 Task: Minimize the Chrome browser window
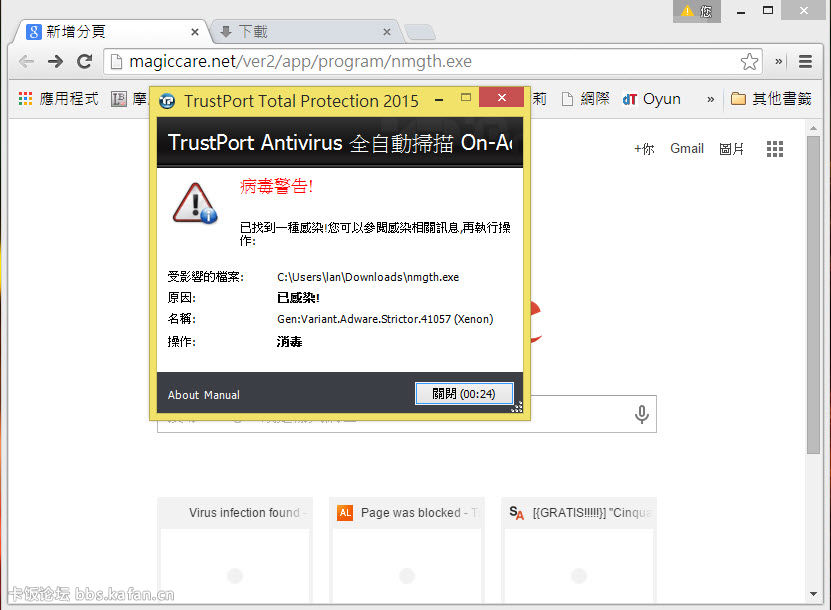[741, 12]
